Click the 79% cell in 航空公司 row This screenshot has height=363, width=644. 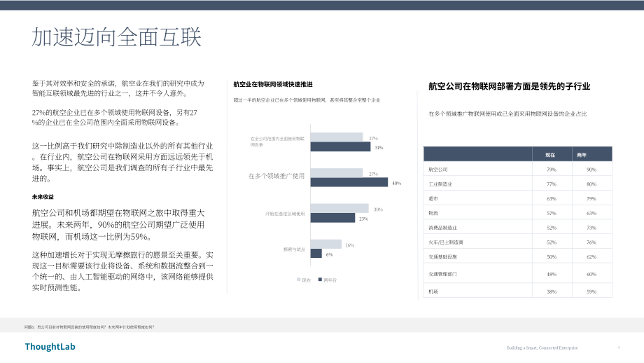552,170
